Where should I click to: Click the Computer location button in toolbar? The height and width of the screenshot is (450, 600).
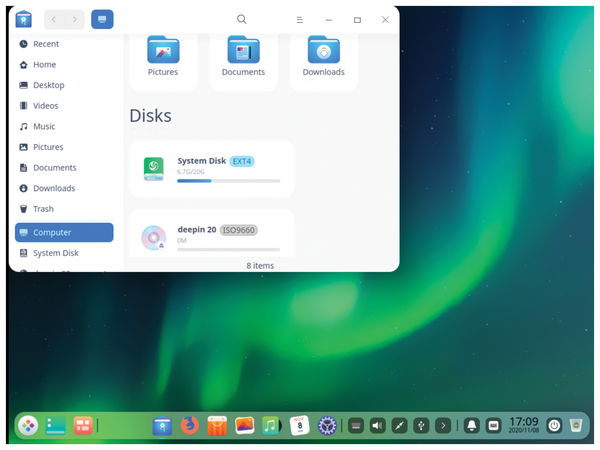tap(102, 19)
